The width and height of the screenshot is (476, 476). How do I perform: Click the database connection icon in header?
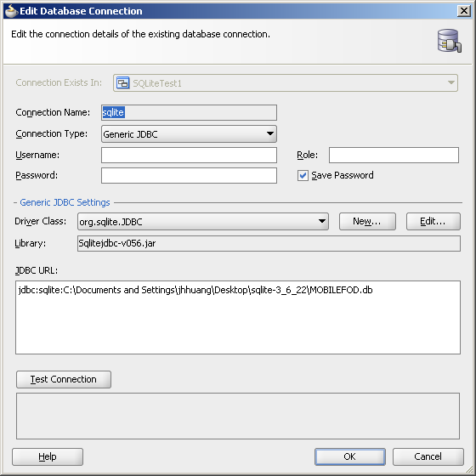(450, 41)
